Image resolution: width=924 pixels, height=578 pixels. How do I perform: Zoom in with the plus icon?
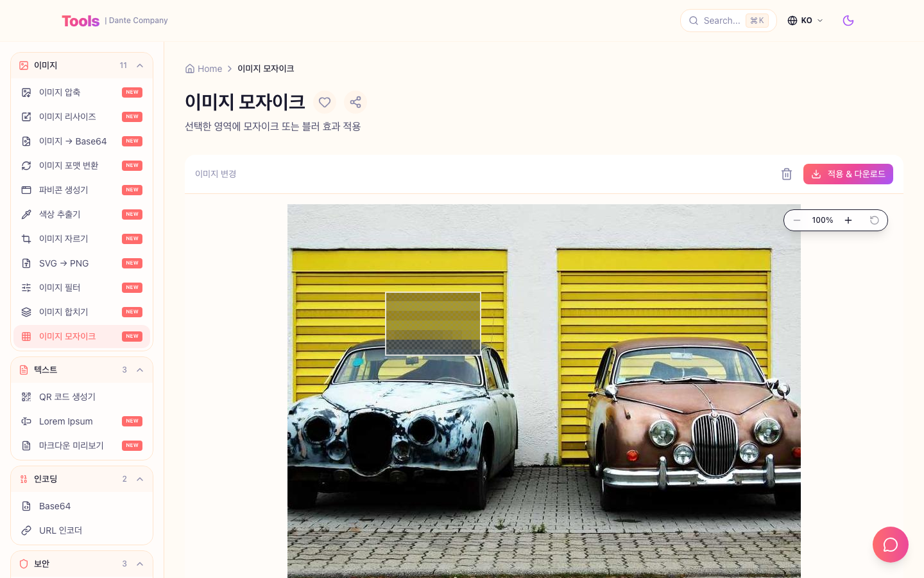point(848,220)
